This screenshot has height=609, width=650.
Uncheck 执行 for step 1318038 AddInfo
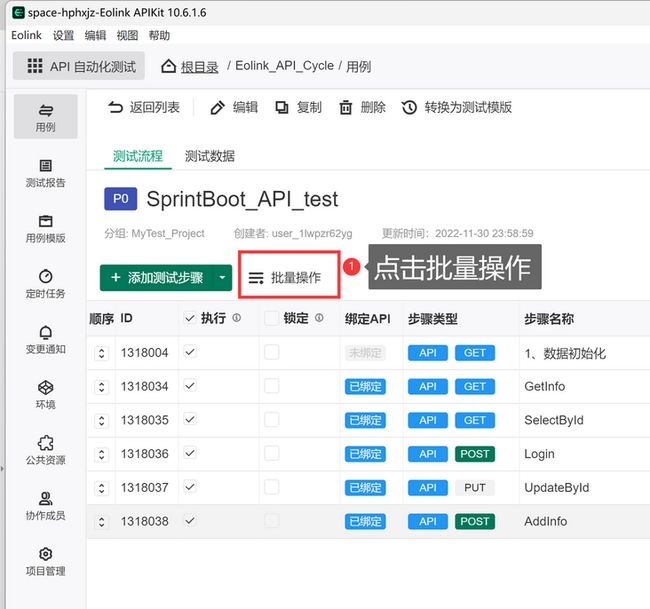coord(190,520)
